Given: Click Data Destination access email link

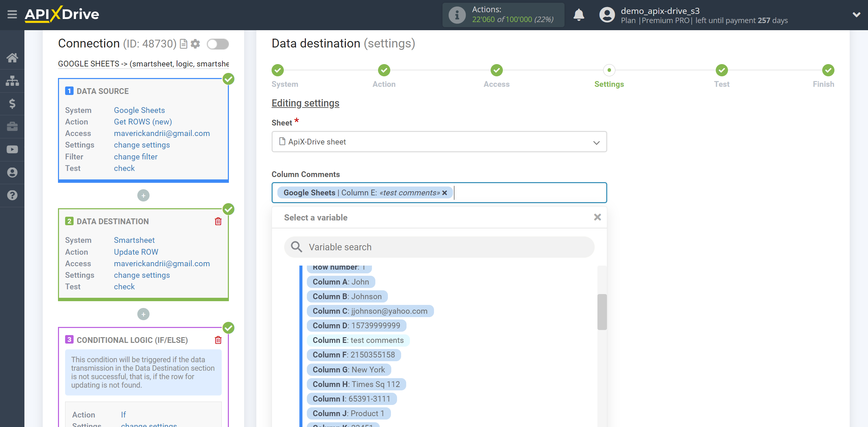Looking at the screenshot, I should 162,264.
